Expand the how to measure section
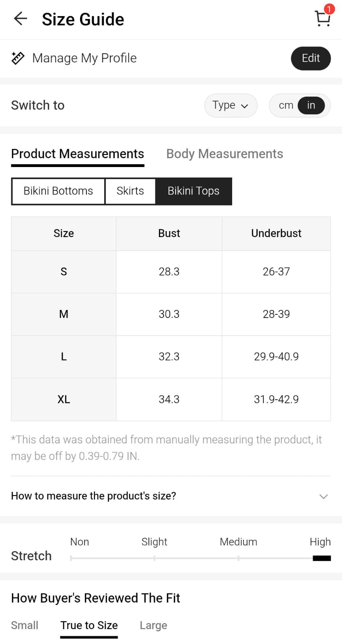 (x=323, y=496)
